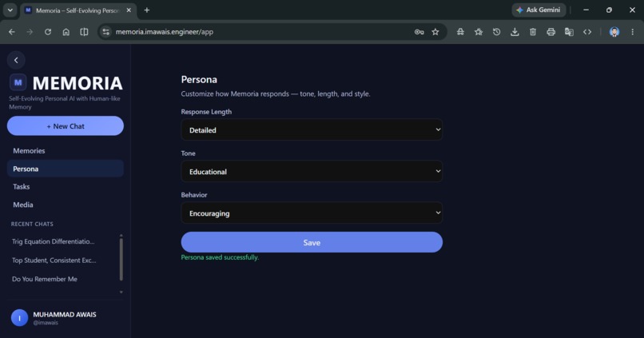Click the Customize how Memoria responds description
The image size is (644, 338).
(x=276, y=93)
